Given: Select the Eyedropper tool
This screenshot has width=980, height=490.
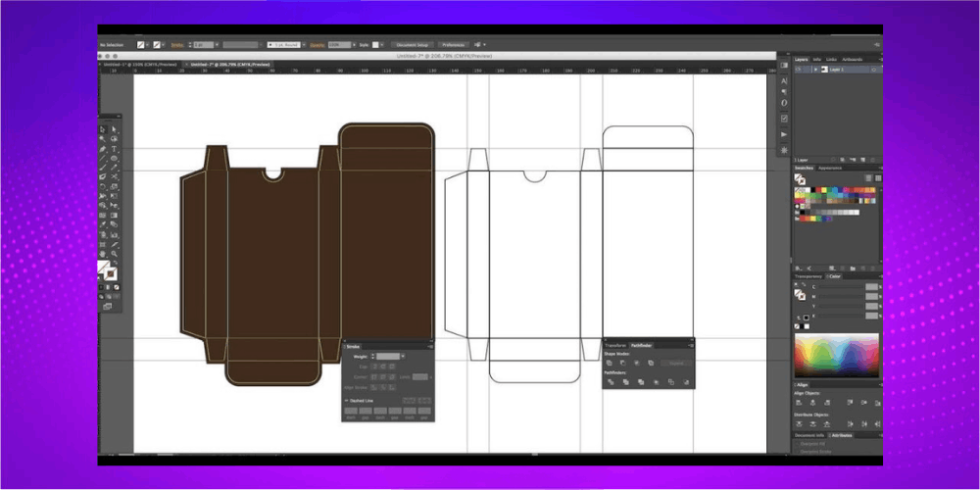Looking at the screenshot, I should (x=103, y=225).
